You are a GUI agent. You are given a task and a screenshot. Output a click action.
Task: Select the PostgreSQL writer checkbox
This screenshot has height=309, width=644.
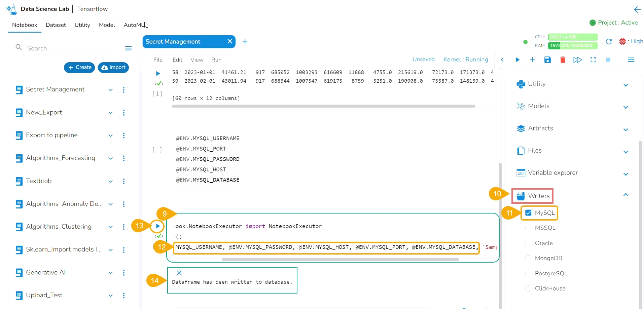(x=528, y=273)
